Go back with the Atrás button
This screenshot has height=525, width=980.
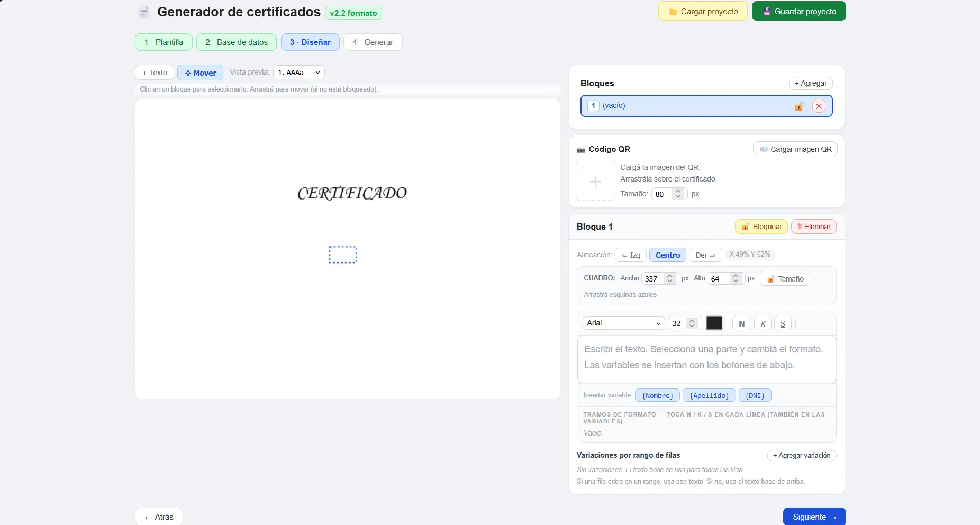point(159,517)
